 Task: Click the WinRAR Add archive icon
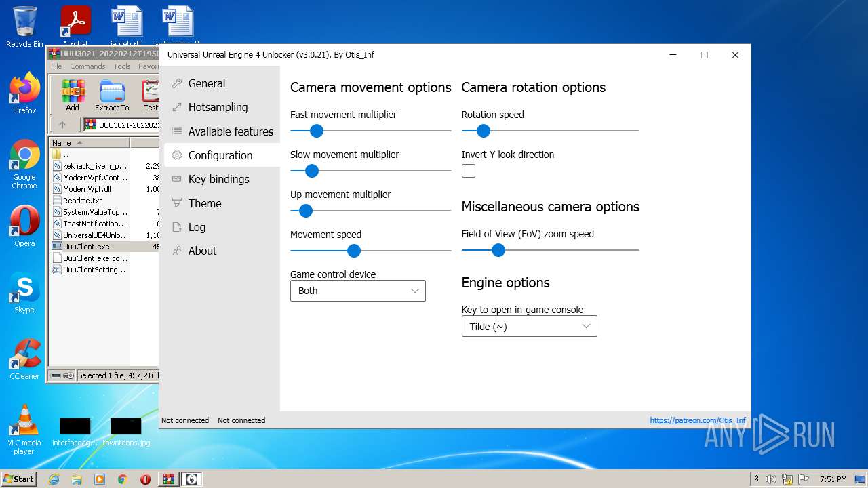[73, 96]
